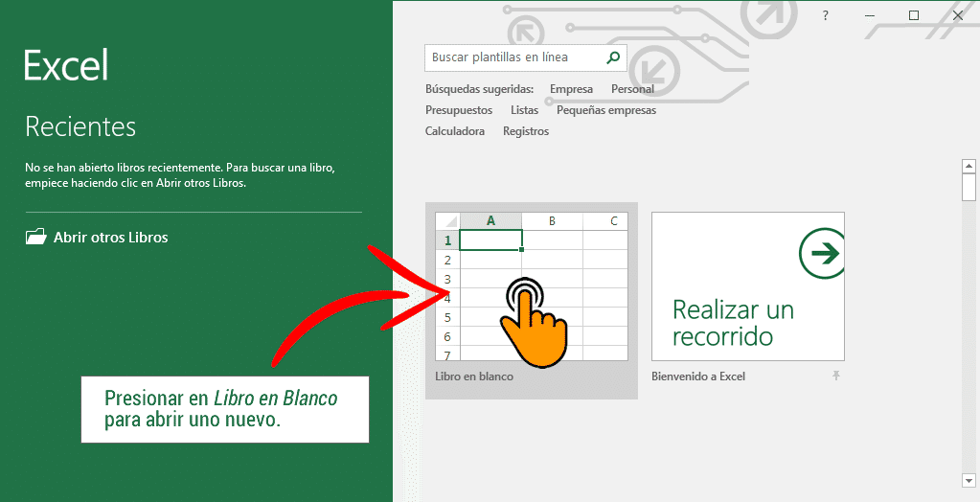The image size is (980, 502).
Task: Focus the Buscar plantillas en línea field
Action: tap(513, 57)
